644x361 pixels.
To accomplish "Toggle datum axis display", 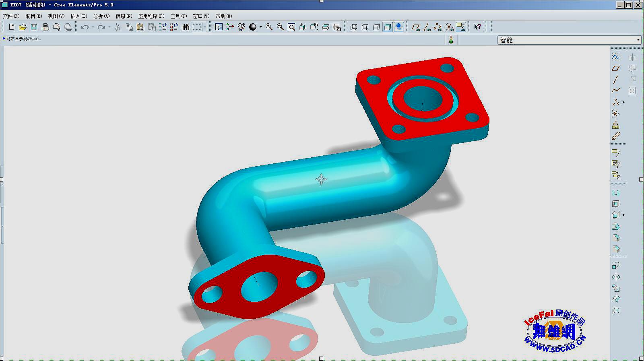I will (427, 27).
